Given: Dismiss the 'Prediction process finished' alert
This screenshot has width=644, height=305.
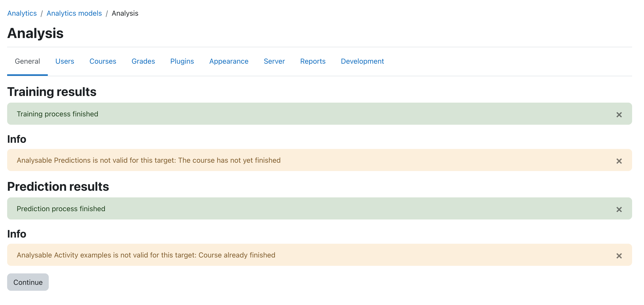Looking at the screenshot, I should [x=619, y=210].
